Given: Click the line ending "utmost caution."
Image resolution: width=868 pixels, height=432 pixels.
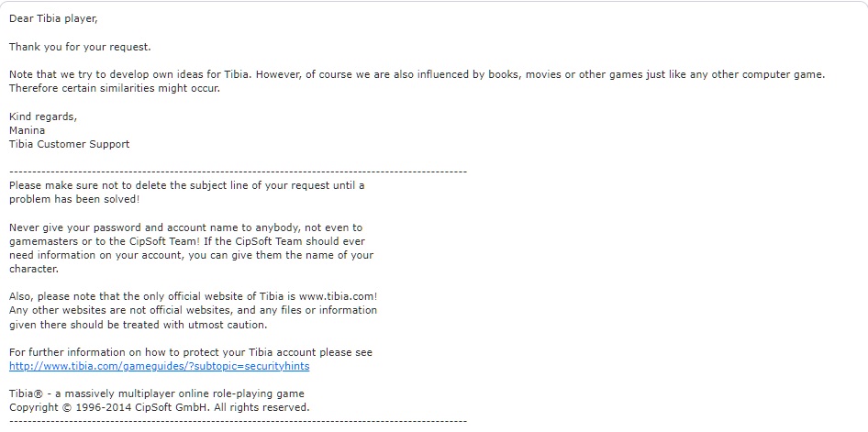Looking at the screenshot, I should pos(138,325).
